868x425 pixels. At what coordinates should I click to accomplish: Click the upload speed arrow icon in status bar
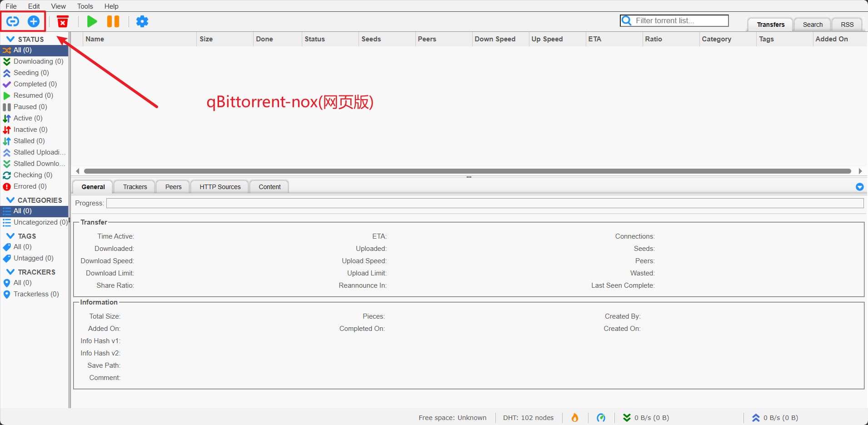point(756,418)
